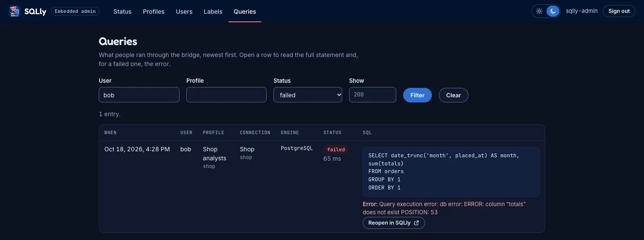Open the Status tab
644x240 pixels.
point(122,12)
